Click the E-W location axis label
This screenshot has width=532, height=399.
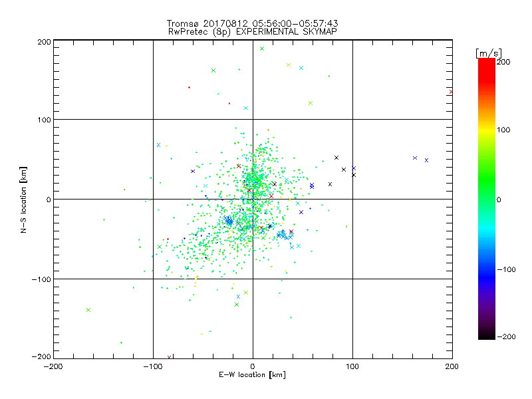[x=253, y=375]
